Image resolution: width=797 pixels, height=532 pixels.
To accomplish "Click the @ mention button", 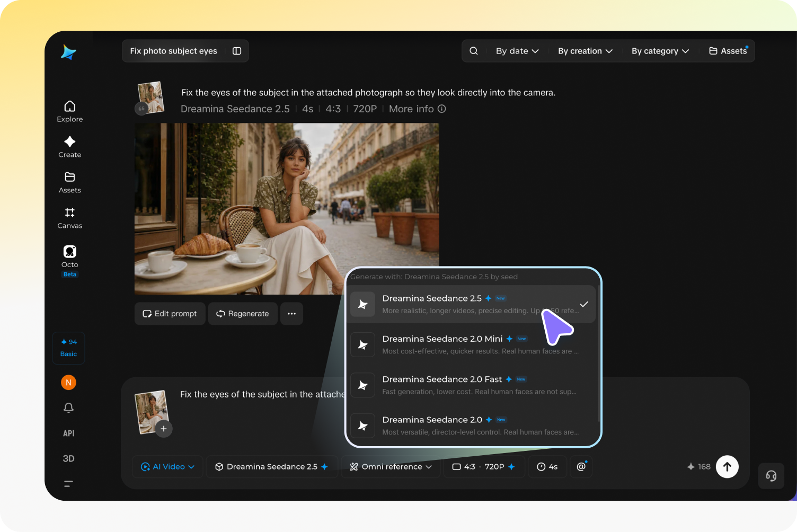I will [x=581, y=466].
